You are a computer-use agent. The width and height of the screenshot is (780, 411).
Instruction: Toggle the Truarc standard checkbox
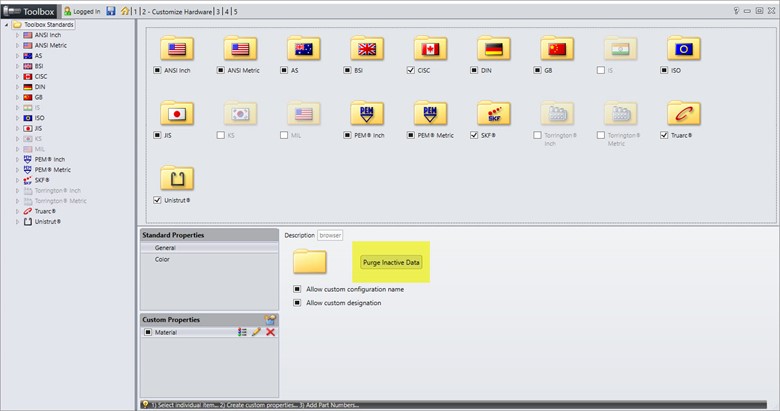point(664,135)
